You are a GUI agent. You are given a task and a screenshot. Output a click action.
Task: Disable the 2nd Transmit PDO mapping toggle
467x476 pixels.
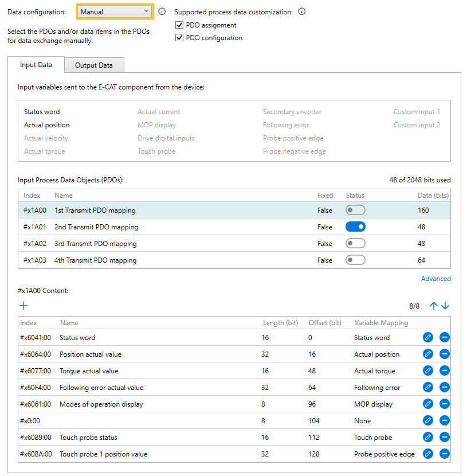coord(355,227)
